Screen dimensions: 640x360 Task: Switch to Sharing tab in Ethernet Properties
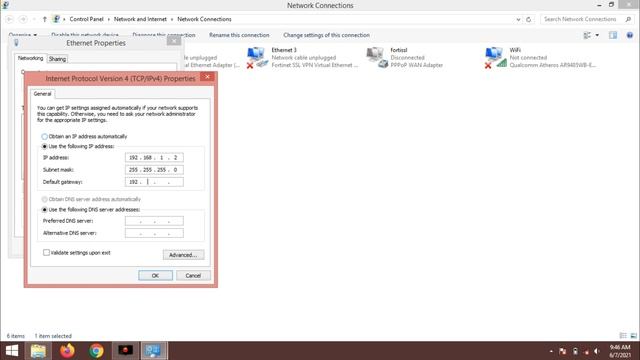[57, 59]
